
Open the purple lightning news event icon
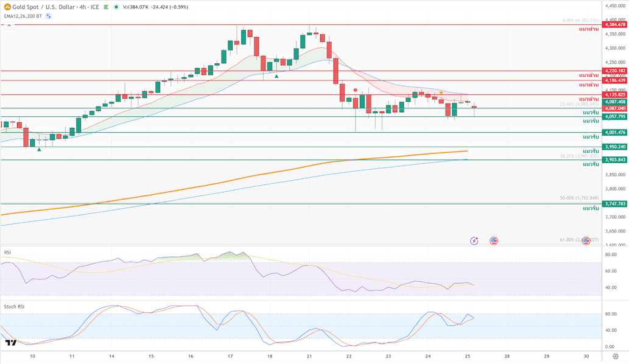pyautogui.click(x=474, y=241)
